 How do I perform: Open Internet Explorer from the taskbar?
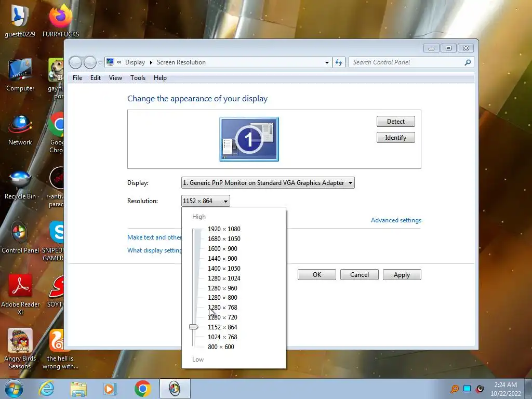(x=46, y=389)
